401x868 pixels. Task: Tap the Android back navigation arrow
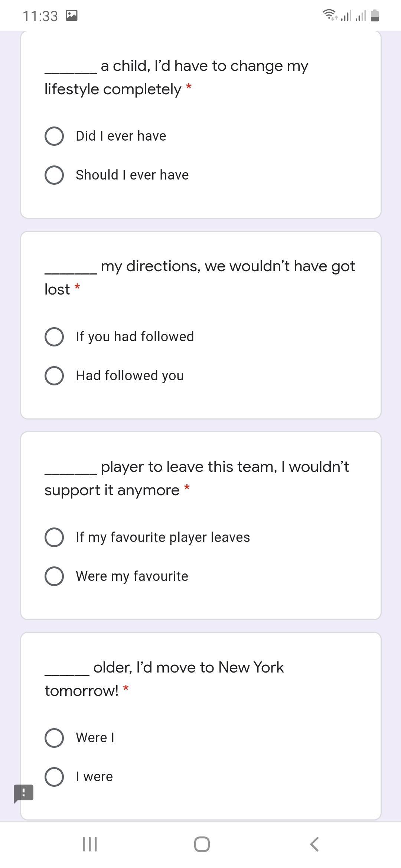pyautogui.click(x=314, y=844)
